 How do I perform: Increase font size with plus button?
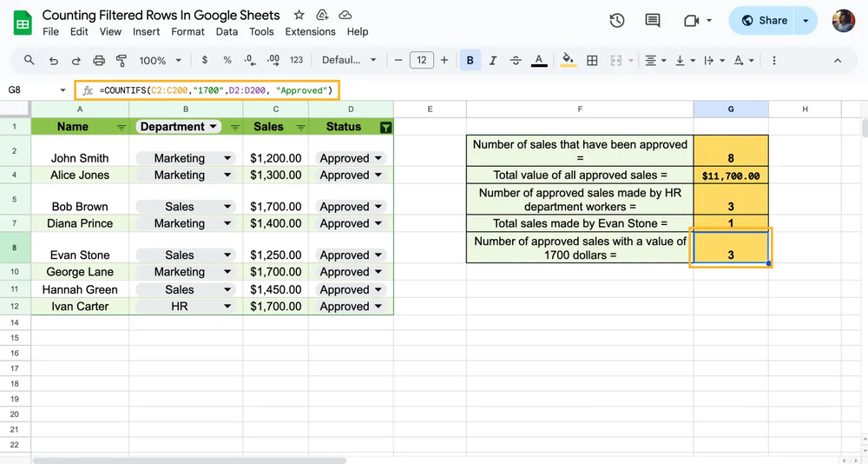444,61
